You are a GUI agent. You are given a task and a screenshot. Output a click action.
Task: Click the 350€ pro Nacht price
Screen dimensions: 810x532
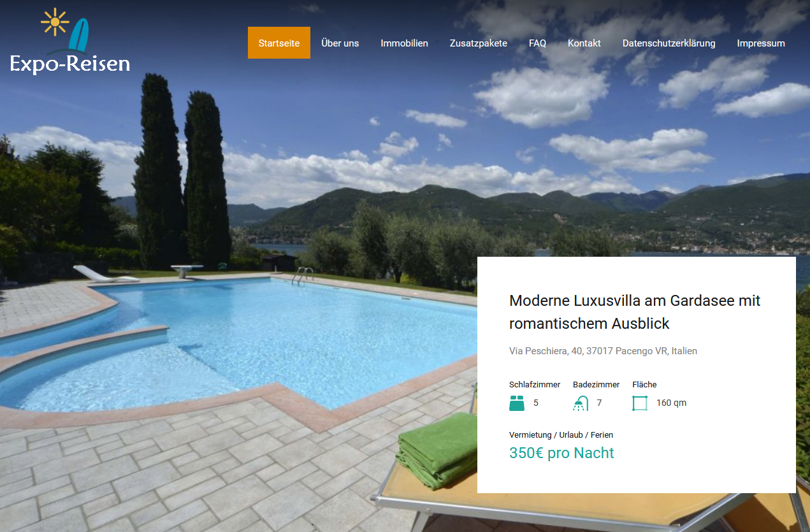(x=561, y=453)
